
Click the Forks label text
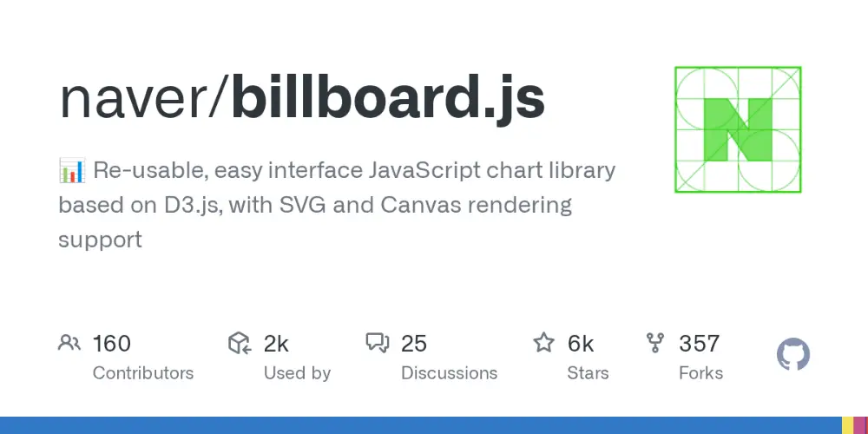point(700,373)
